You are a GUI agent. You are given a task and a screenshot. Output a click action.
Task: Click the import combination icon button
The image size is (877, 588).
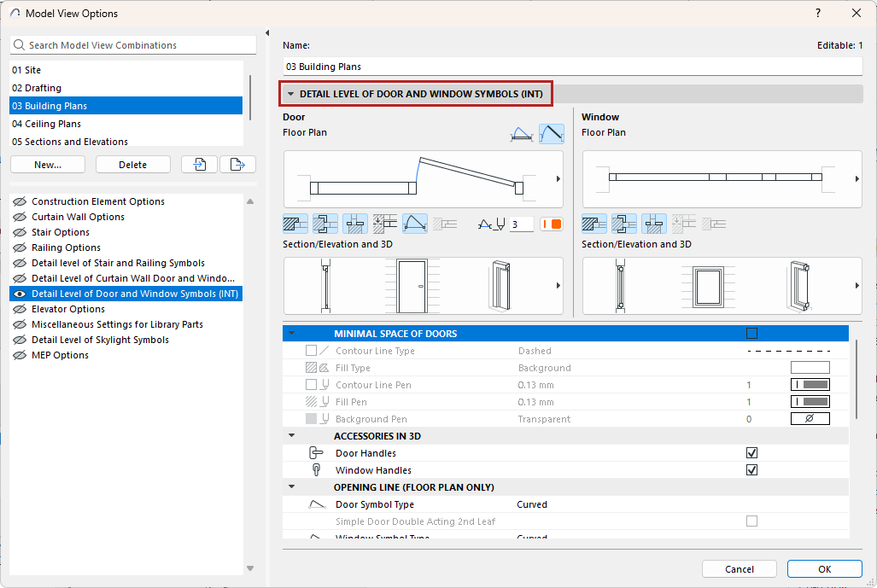pyautogui.click(x=200, y=165)
